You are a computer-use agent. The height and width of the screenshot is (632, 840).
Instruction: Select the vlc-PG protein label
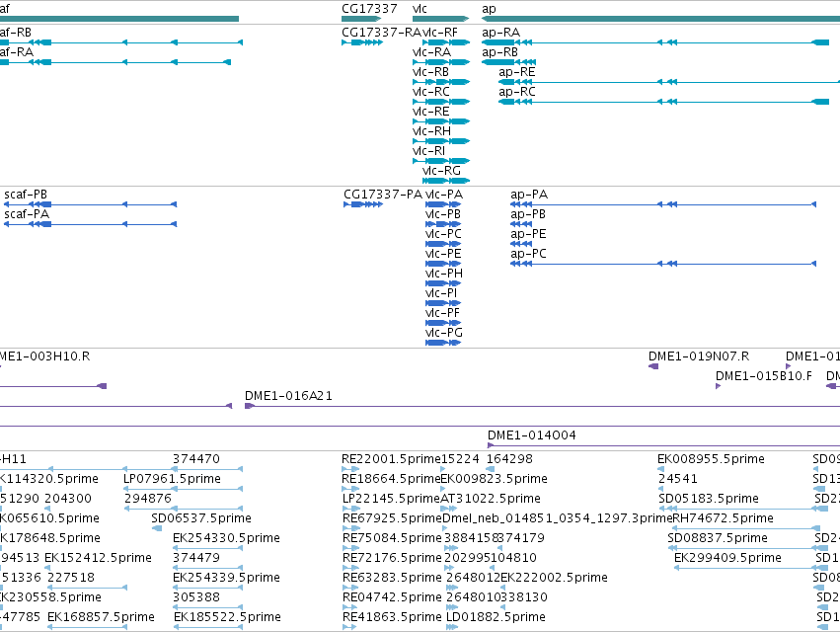point(443,333)
